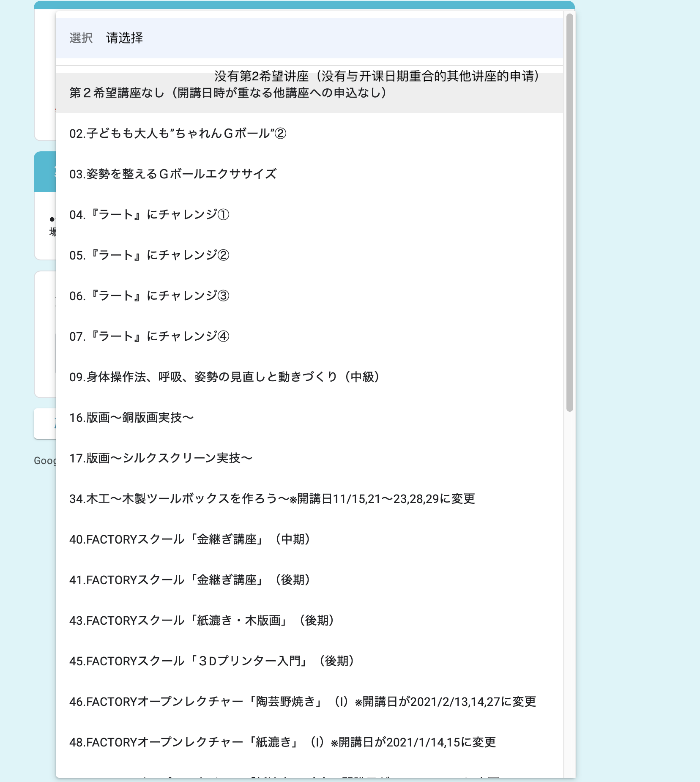Choose '第２希望講座なし' option
Screen dimensions: 700x782
point(228,93)
